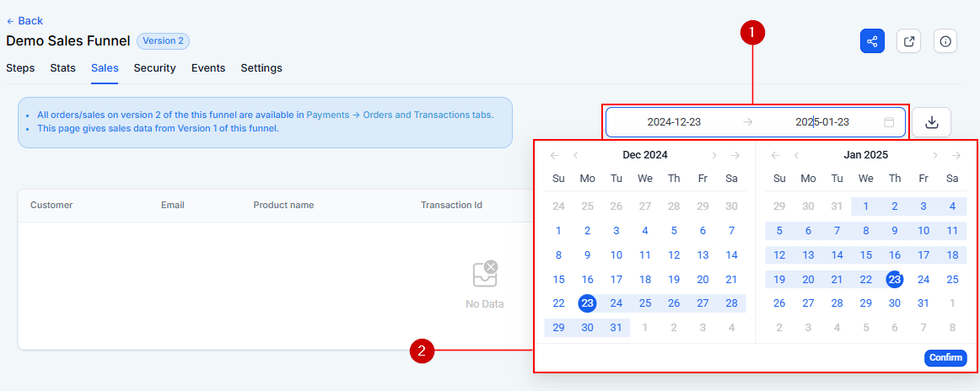Viewport: 980px width, 391px height.
Task: Go to next year in Dec 2024 panel
Action: [x=735, y=156]
